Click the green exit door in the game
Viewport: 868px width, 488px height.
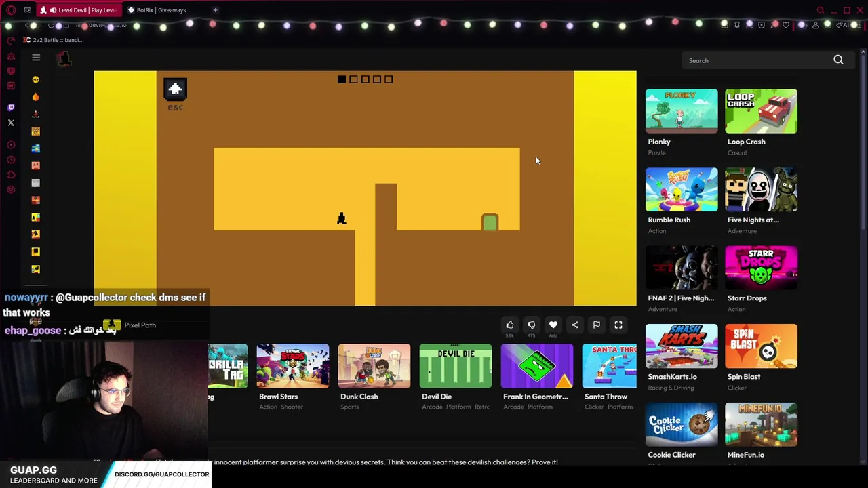490,222
